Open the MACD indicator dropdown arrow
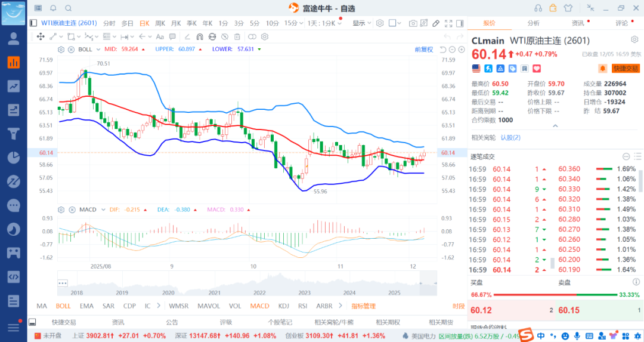This screenshot has height=342, width=644. 103,209
